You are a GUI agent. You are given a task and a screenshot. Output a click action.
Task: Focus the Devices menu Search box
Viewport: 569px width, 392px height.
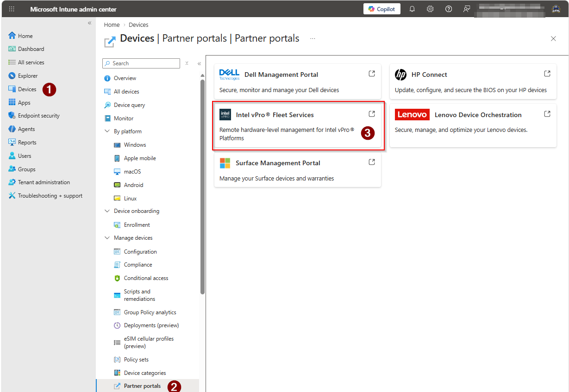pos(141,63)
